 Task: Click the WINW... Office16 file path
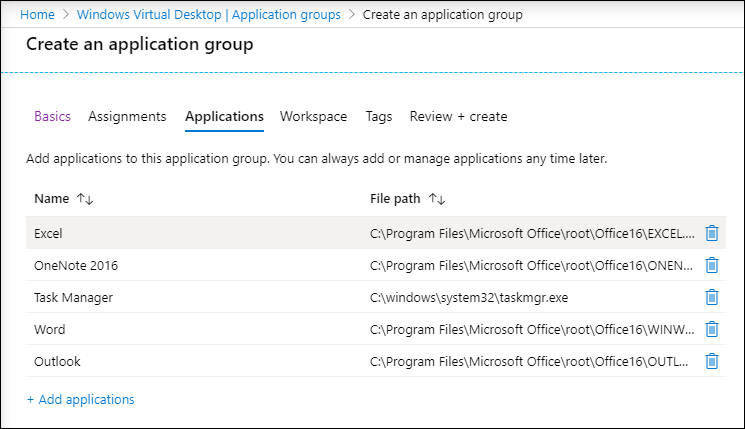(x=532, y=329)
